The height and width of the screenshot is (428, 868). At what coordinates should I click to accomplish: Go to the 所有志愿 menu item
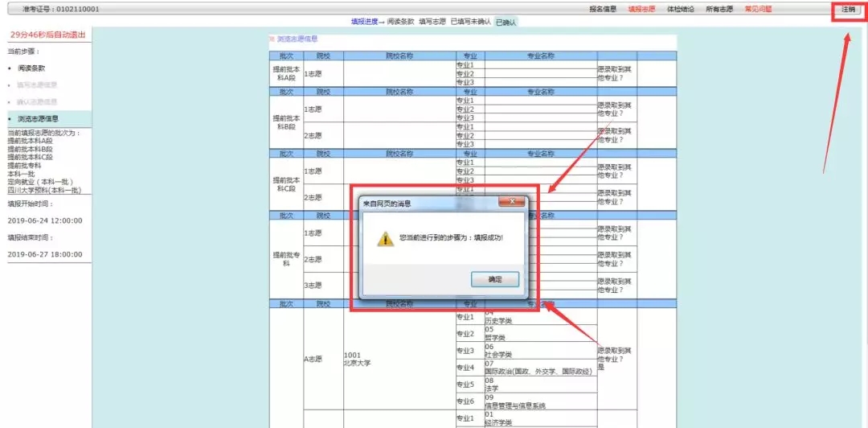719,9
